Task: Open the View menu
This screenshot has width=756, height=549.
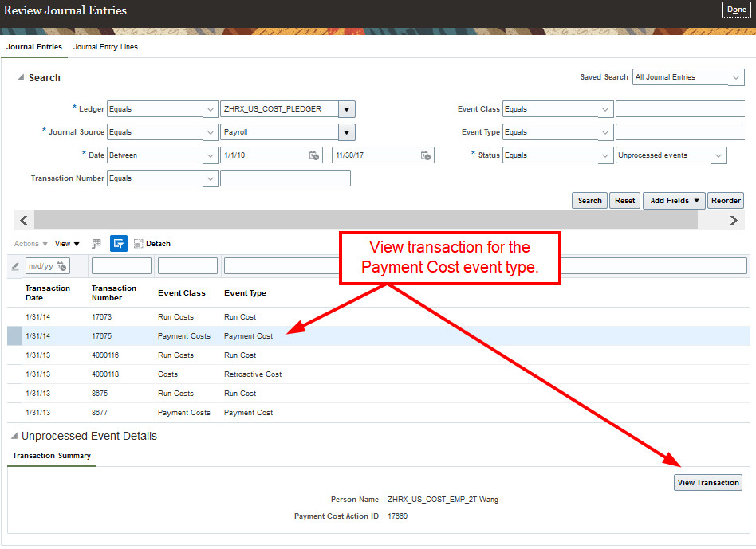Action: pyautogui.click(x=67, y=244)
